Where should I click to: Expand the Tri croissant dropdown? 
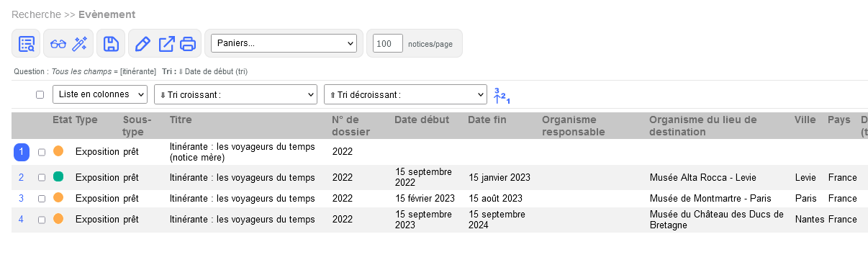235,94
